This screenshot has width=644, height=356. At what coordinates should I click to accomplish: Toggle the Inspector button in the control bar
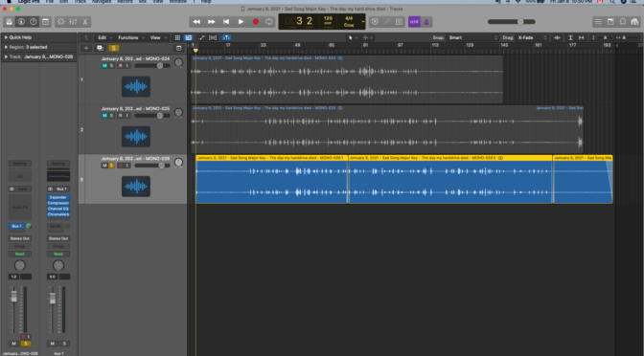[x=21, y=22]
